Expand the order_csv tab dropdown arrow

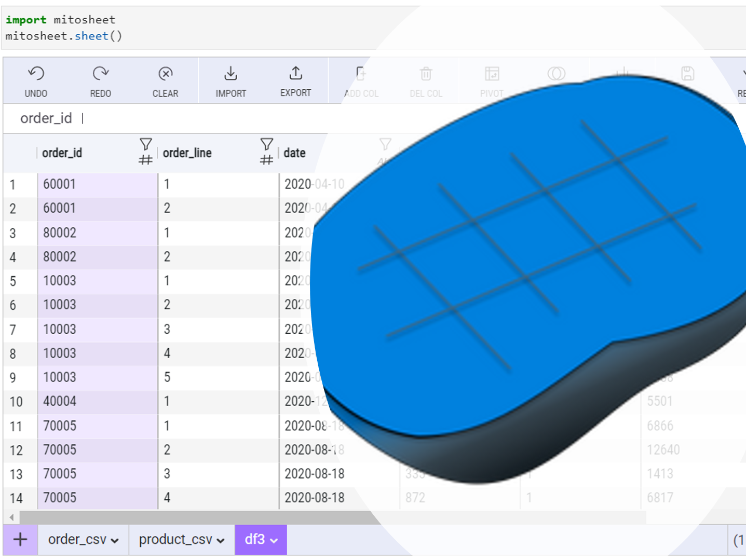click(115, 541)
